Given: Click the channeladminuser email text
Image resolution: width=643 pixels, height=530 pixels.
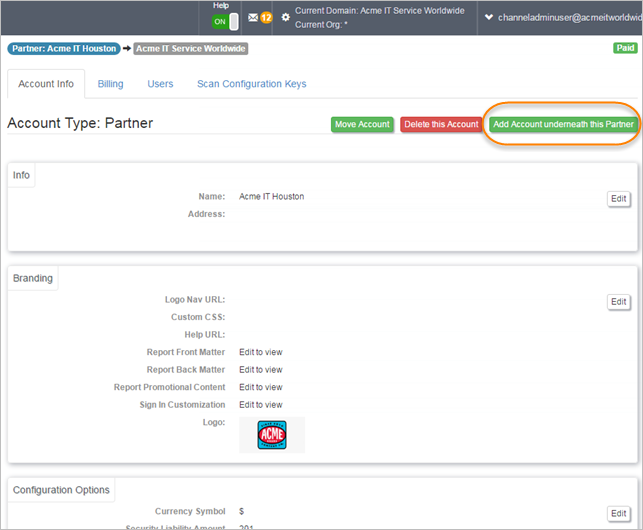Looking at the screenshot, I should point(570,17).
